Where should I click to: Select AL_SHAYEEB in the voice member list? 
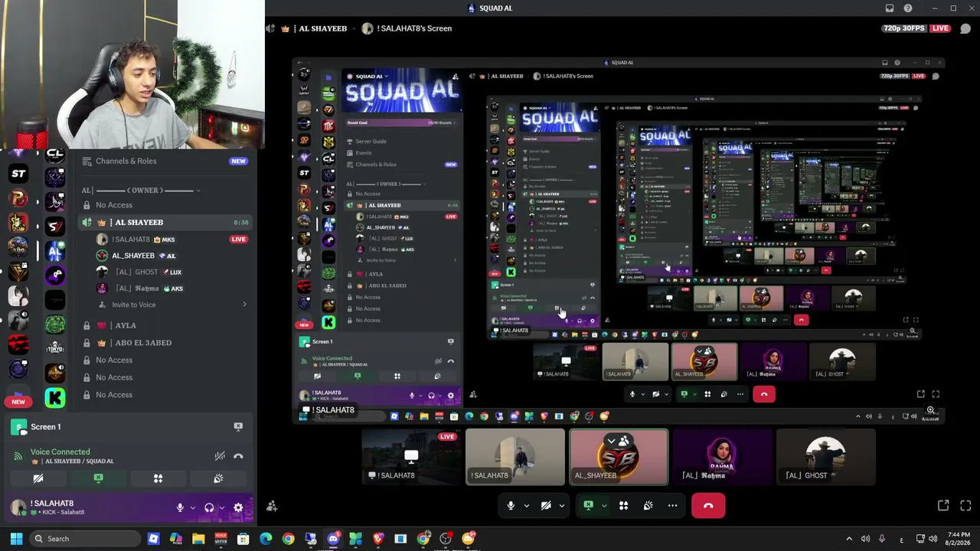173,256
